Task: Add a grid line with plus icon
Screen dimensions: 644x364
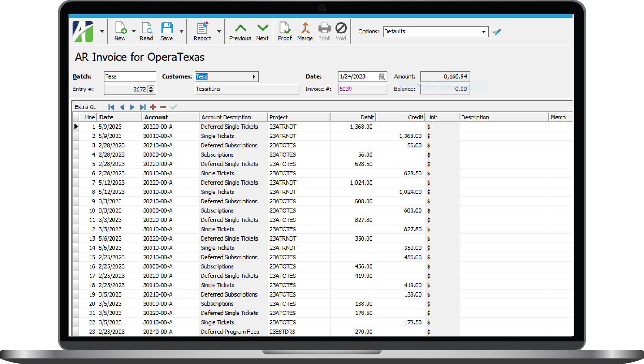Action: point(153,107)
